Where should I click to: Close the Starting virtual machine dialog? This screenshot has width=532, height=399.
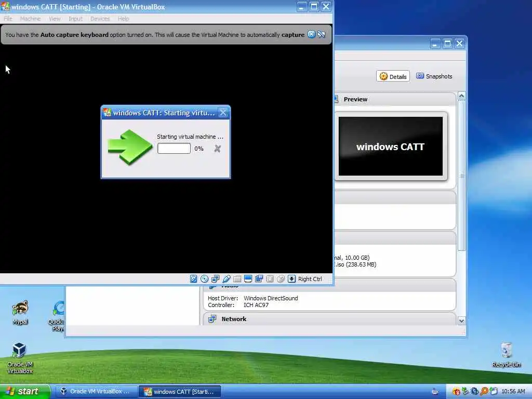tap(223, 113)
